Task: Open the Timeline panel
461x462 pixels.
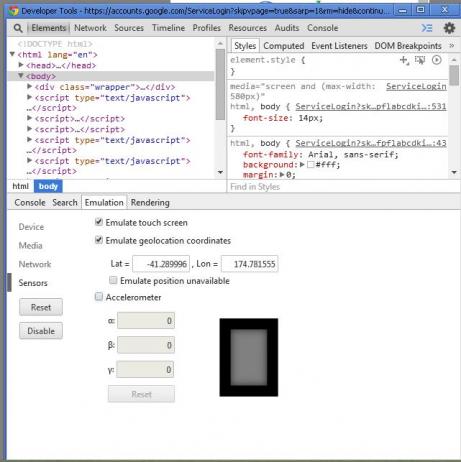Action: 168,28
